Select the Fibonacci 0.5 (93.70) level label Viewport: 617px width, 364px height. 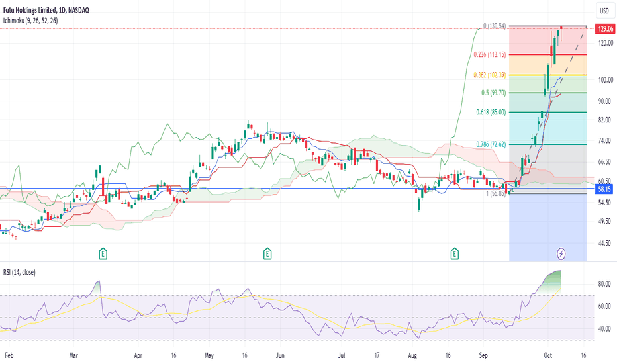coord(493,93)
